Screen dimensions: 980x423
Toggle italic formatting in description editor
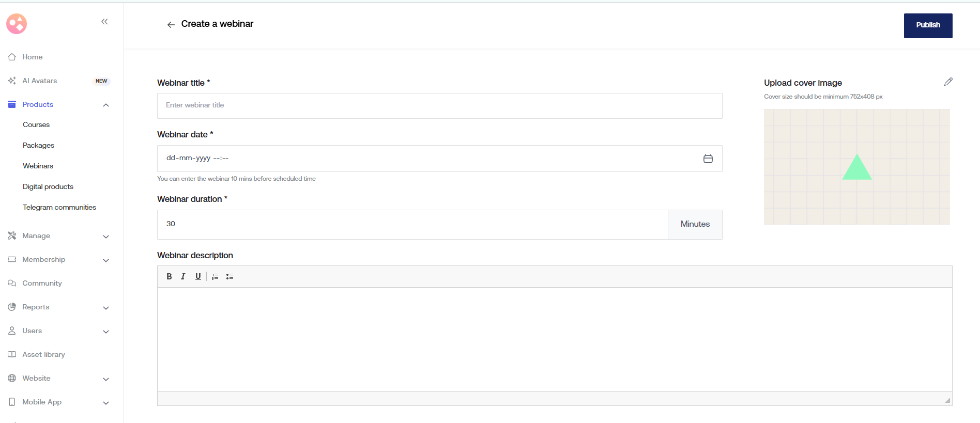click(183, 277)
